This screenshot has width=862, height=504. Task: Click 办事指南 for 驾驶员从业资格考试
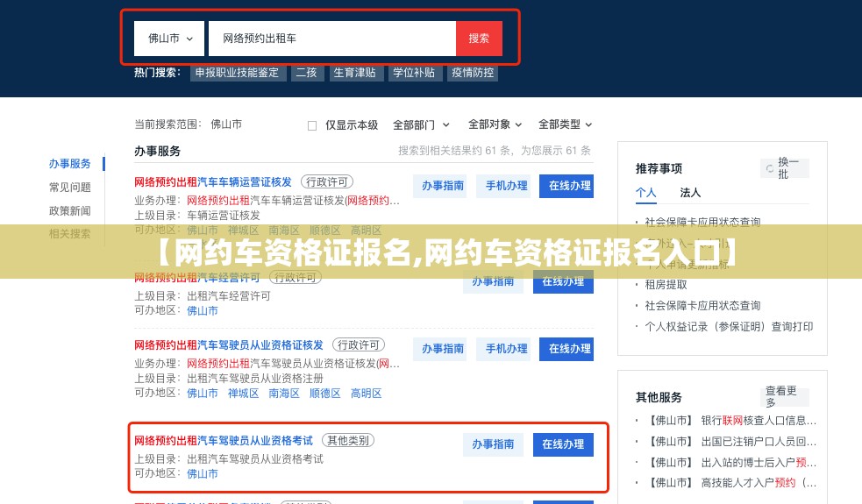(x=493, y=444)
